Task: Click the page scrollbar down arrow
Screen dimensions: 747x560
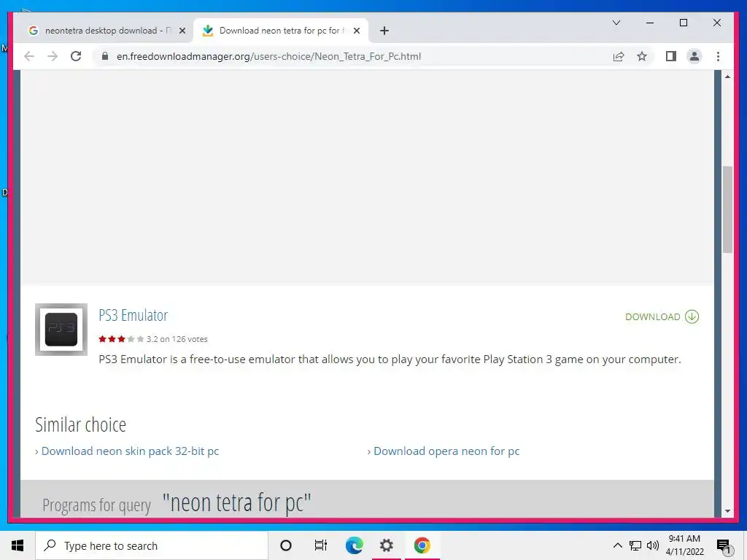Action: pos(727,511)
